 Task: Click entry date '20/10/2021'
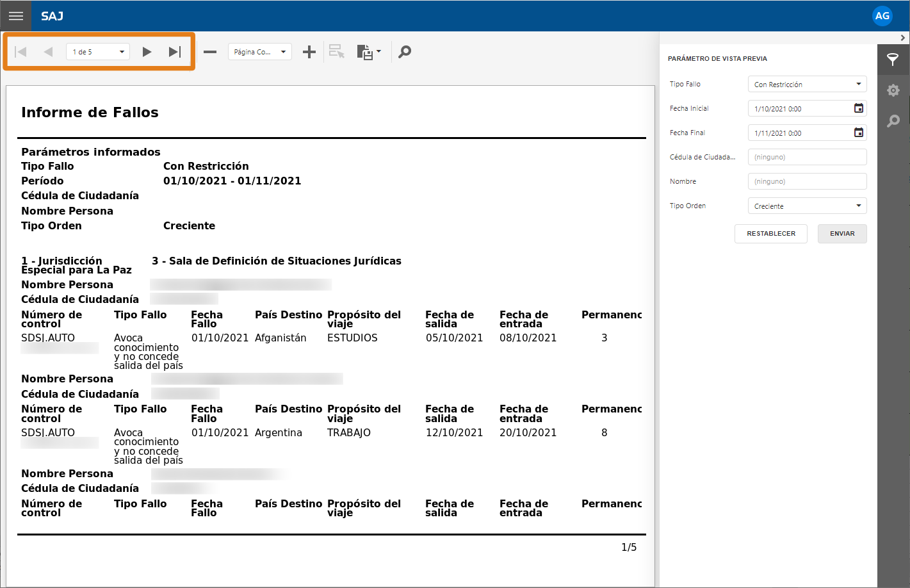pos(528,432)
